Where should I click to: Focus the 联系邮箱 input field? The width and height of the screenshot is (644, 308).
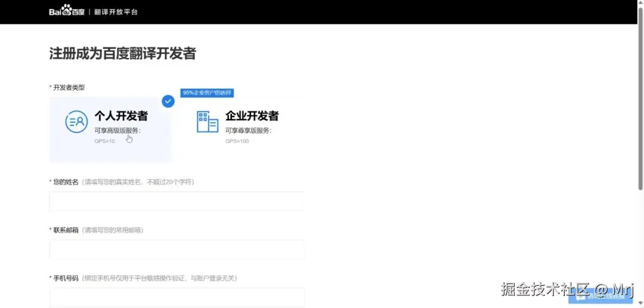(177, 249)
